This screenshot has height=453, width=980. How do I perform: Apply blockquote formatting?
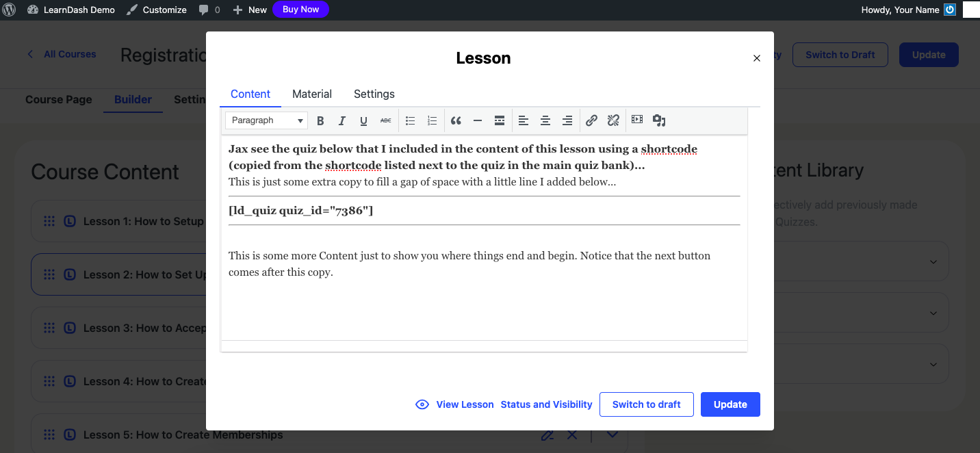pos(456,121)
